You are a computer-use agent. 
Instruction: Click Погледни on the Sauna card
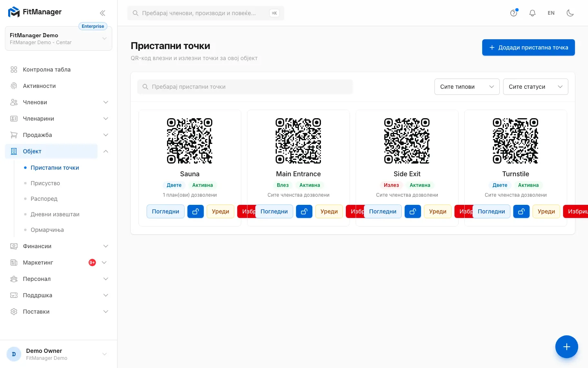click(x=165, y=211)
